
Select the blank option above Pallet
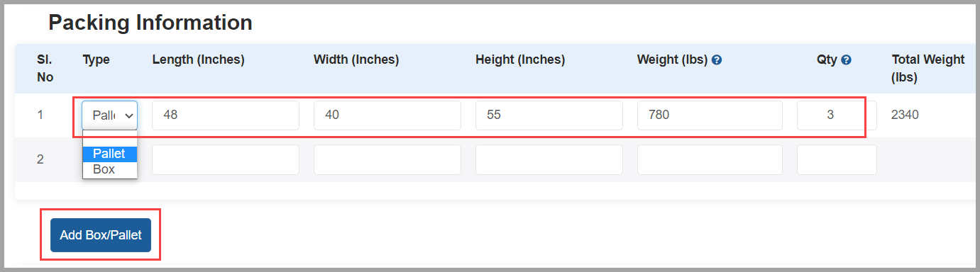point(110,140)
